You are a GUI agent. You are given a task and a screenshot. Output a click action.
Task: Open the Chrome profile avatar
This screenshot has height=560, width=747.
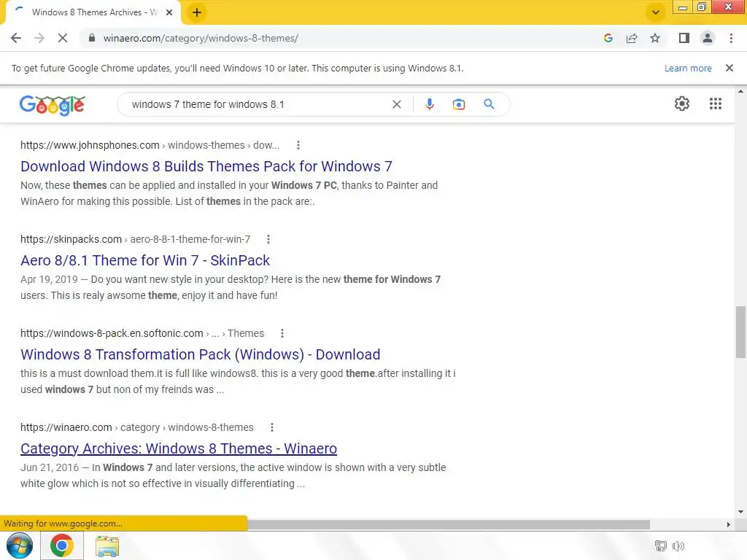point(708,38)
